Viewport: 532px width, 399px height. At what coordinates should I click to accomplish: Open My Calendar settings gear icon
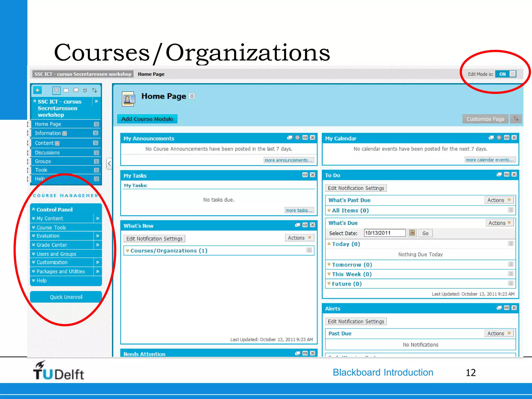pos(499,137)
